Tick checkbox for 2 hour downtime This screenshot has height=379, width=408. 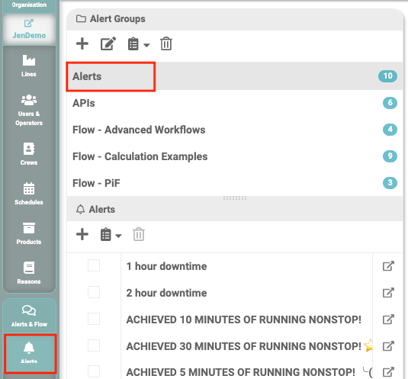click(94, 292)
